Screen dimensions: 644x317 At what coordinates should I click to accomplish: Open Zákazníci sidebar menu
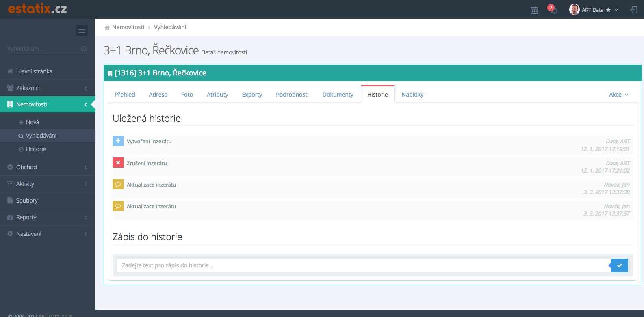[48, 88]
